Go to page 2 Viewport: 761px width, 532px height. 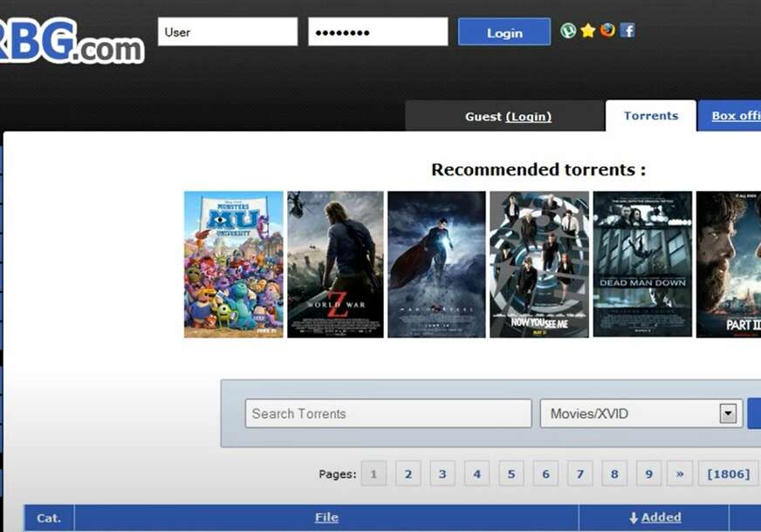pyautogui.click(x=408, y=474)
